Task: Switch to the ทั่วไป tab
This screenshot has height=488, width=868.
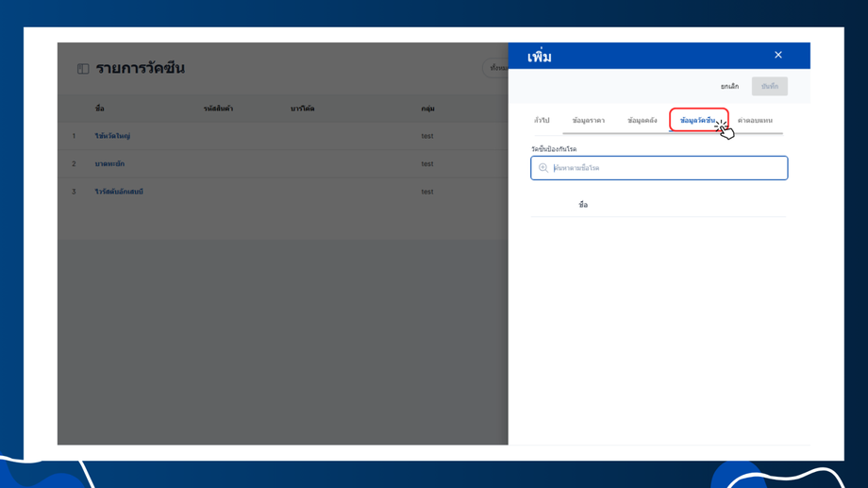Action: pos(542,120)
